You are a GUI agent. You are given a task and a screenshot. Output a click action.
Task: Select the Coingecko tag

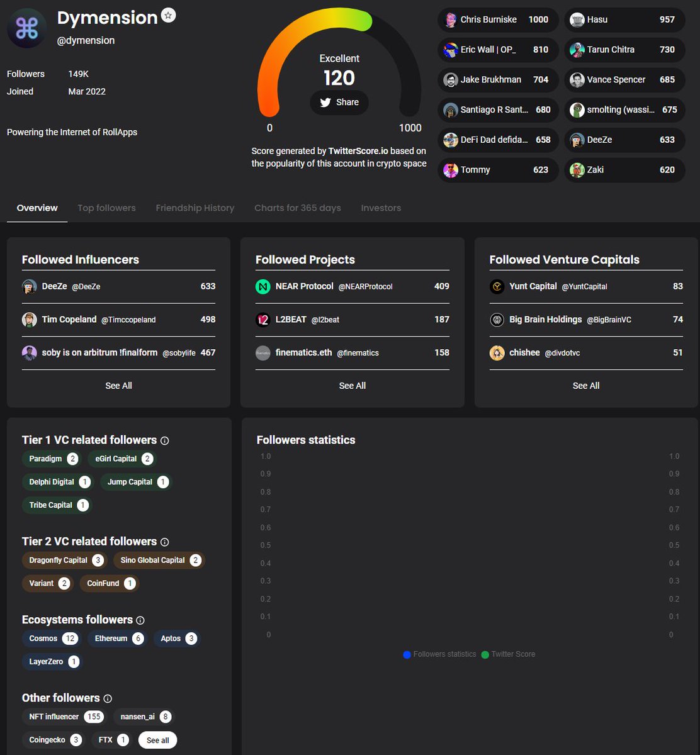53,741
